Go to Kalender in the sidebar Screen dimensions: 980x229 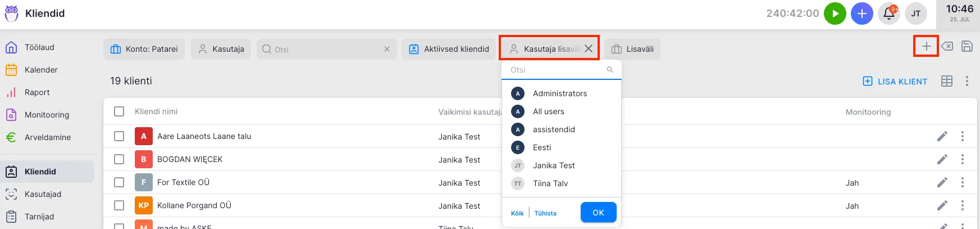coord(41,70)
